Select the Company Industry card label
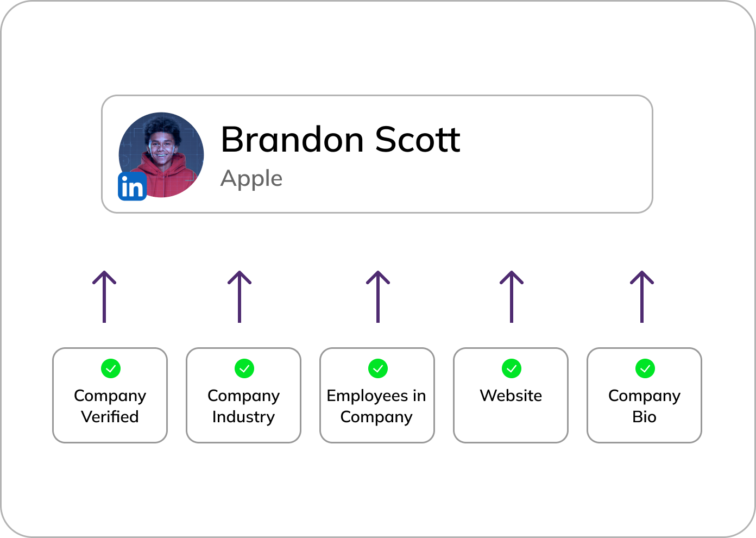The image size is (756, 538). point(244,406)
